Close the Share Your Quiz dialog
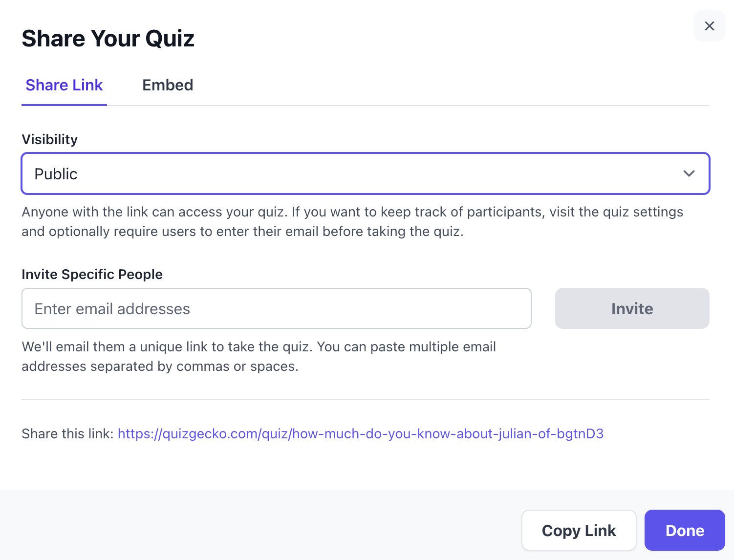This screenshot has width=734, height=560. (x=710, y=26)
